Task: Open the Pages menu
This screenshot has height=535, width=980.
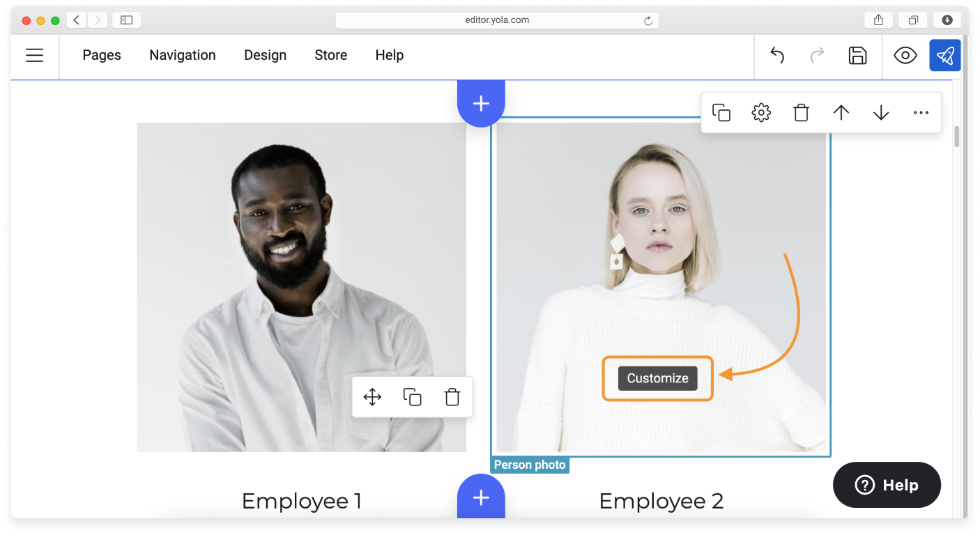Action: click(102, 55)
